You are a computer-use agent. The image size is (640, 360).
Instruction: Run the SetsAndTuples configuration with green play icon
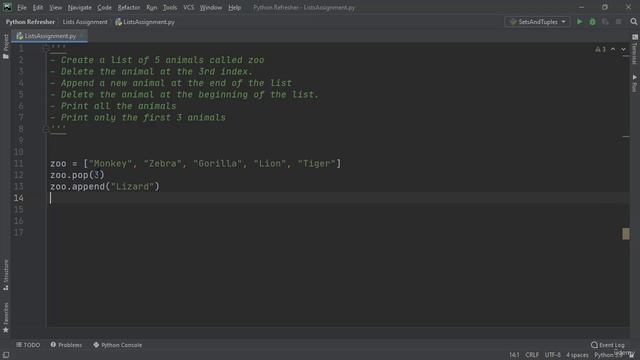point(579,22)
